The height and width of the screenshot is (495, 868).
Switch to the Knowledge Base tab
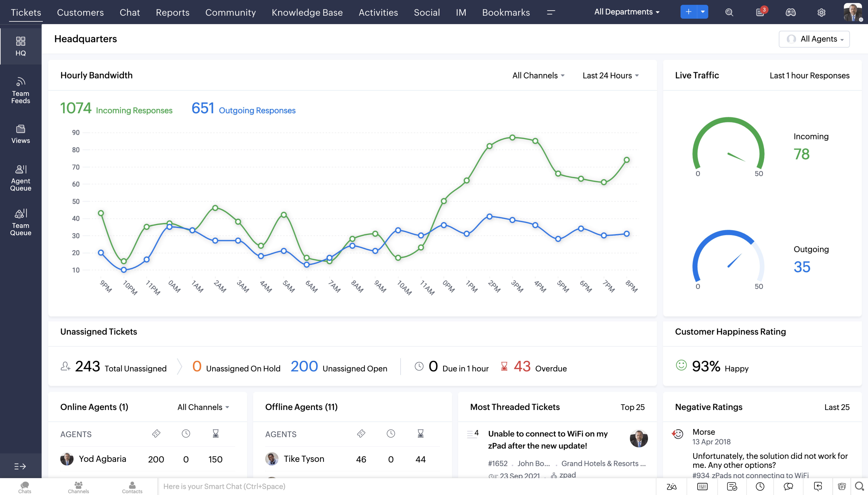point(307,13)
